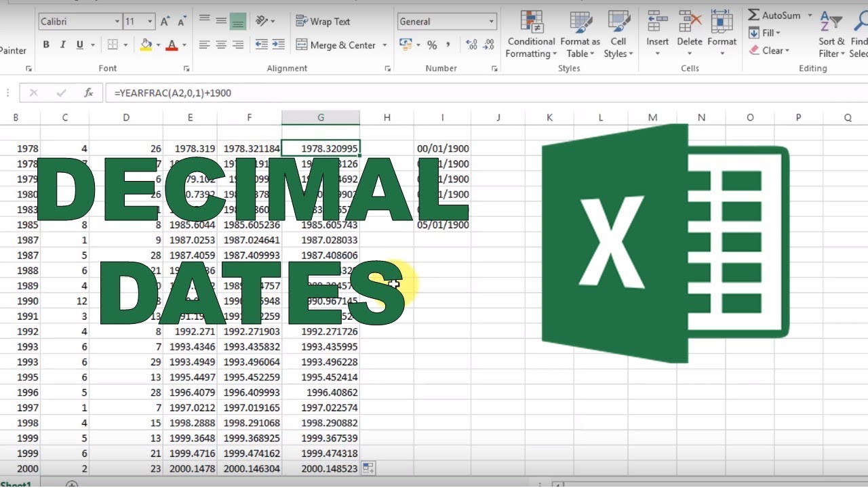Click the Wrap Text button
868x488 pixels.
[323, 22]
